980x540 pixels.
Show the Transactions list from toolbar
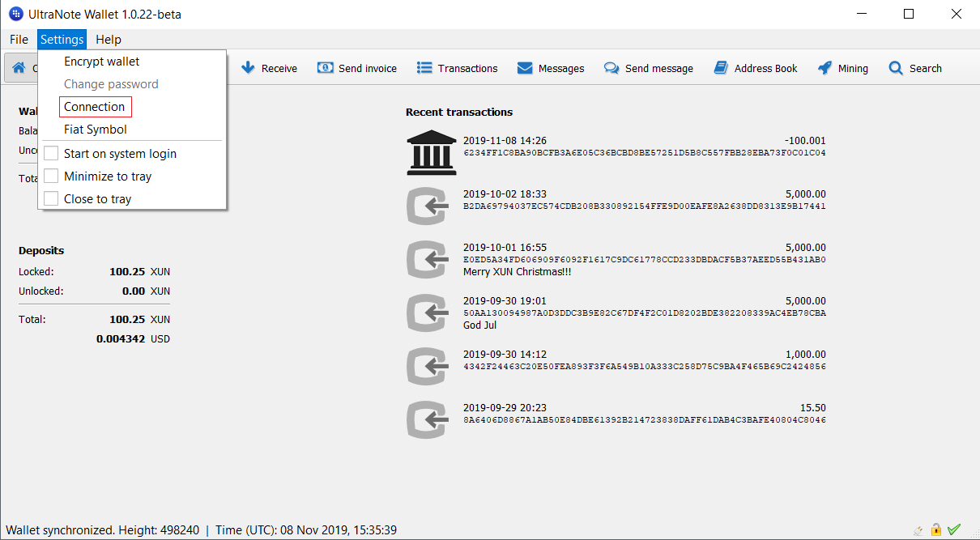tap(458, 69)
